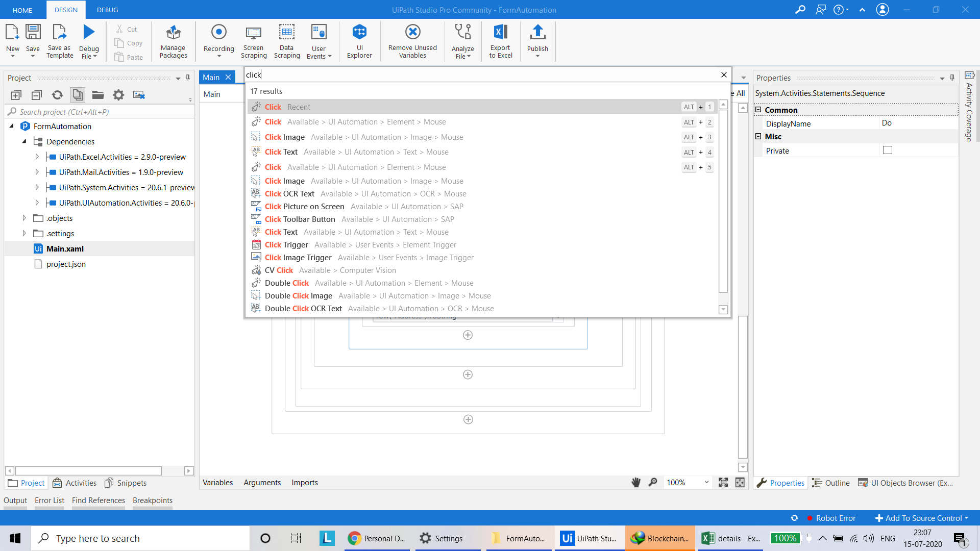
Task: Click Windows Start button
Action: click(x=15, y=538)
